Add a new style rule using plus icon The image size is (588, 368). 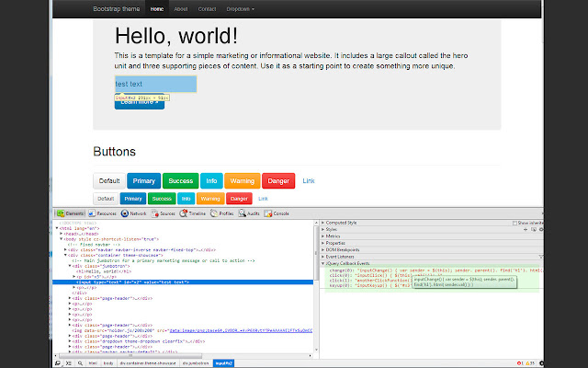click(x=526, y=229)
